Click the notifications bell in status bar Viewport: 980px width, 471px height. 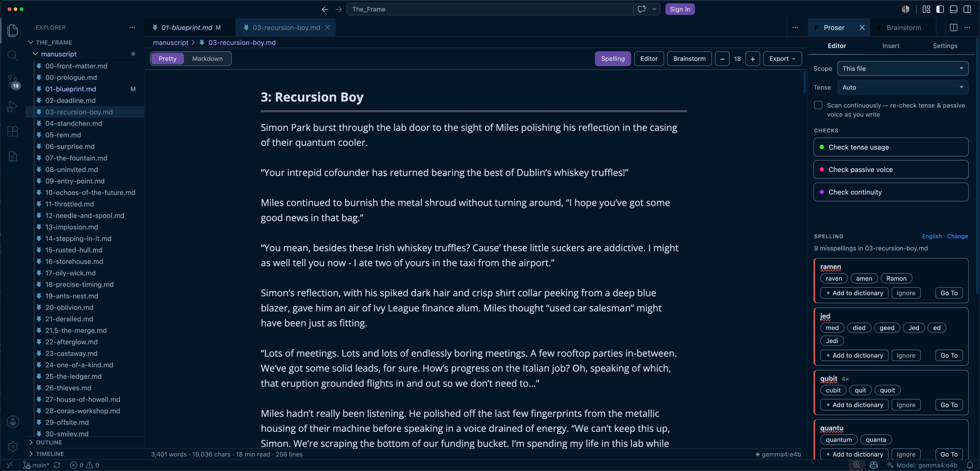[x=970, y=465]
